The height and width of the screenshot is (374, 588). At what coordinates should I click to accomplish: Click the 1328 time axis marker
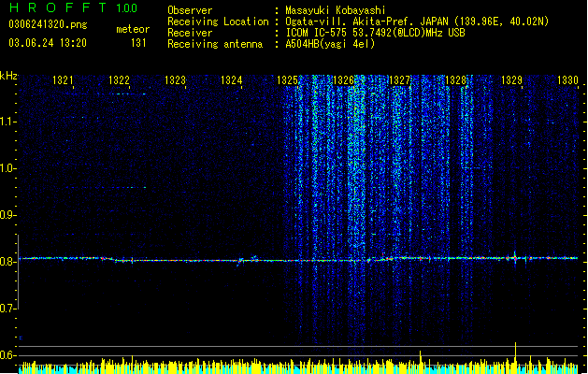455,80
